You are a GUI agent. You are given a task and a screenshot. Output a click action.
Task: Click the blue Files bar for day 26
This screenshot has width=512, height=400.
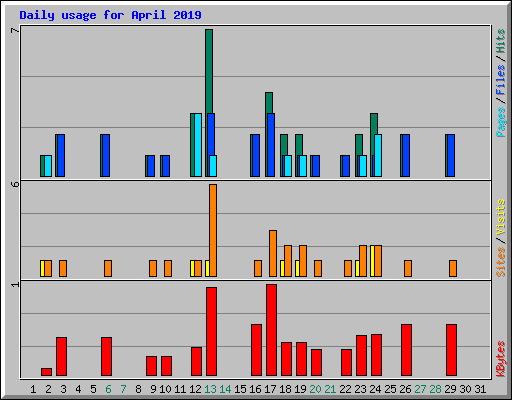406,155
